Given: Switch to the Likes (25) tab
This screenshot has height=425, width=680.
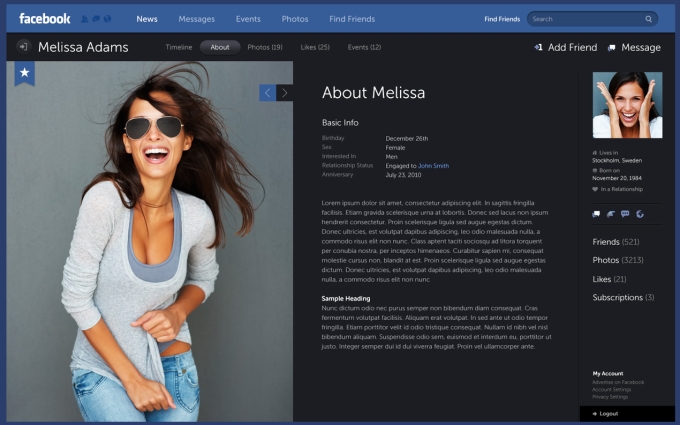Looking at the screenshot, I should coord(315,47).
